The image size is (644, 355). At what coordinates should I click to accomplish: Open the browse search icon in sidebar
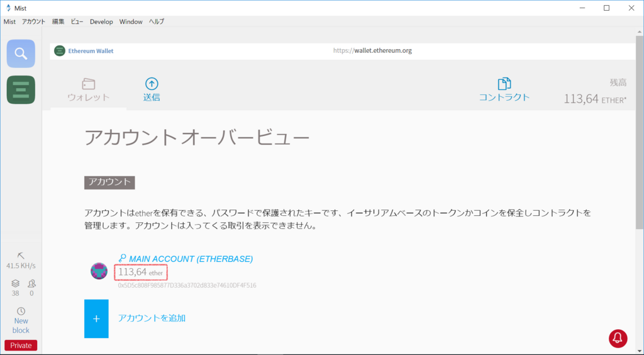pos(21,54)
